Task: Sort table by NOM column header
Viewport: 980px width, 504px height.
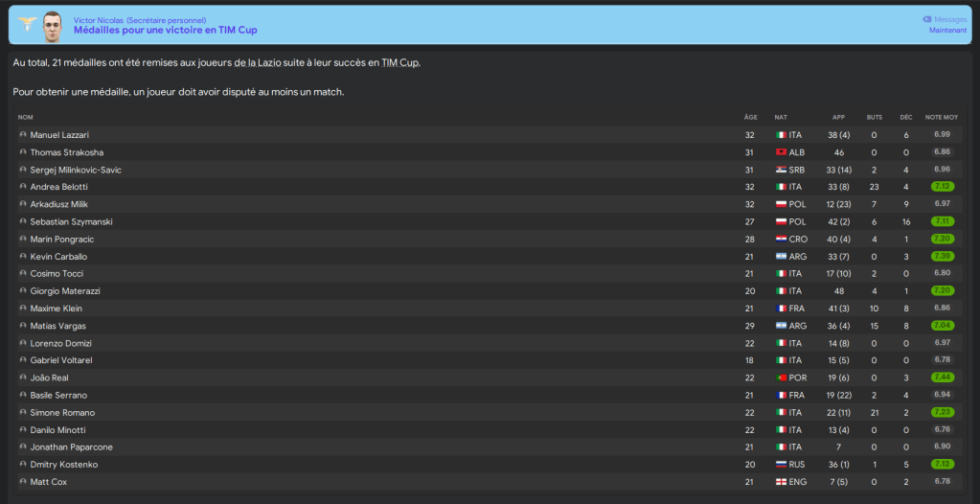Action: click(26, 117)
